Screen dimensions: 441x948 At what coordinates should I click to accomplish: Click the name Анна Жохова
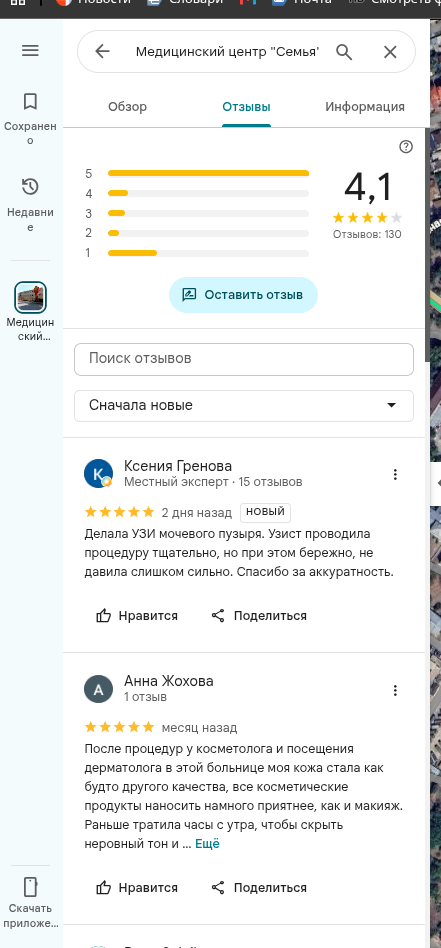point(169,681)
